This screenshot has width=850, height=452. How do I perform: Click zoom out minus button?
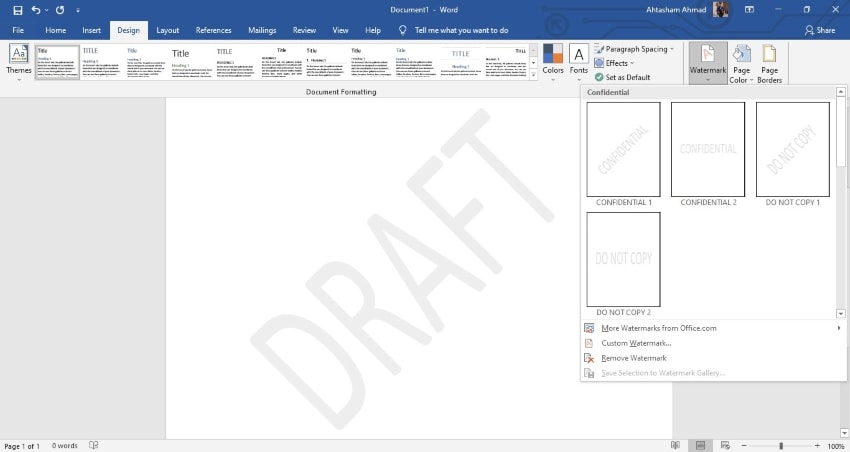744,445
